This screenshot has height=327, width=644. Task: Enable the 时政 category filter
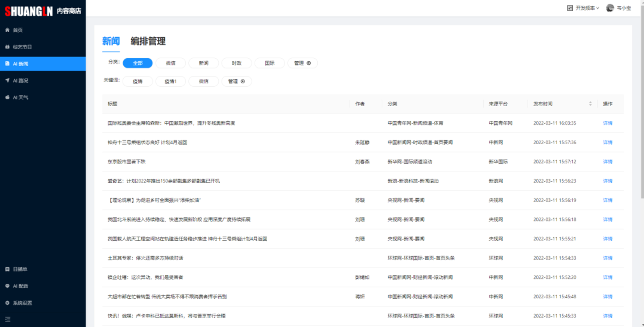click(x=236, y=63)
